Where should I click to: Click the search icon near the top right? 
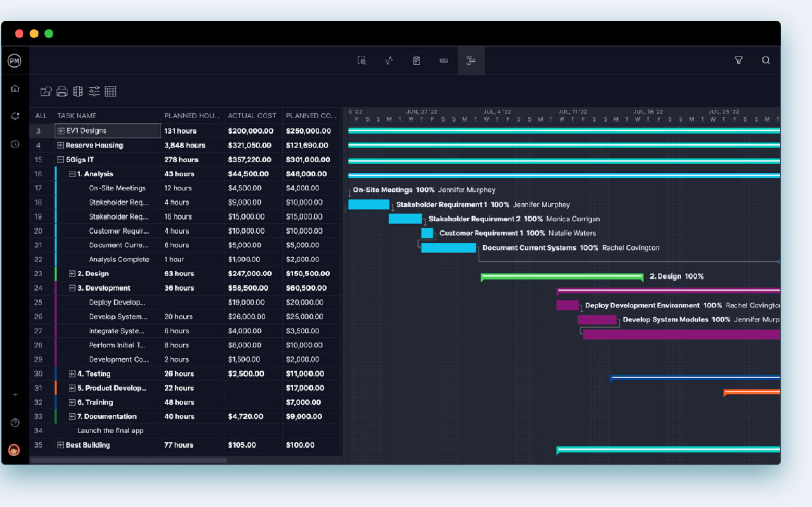766,61
